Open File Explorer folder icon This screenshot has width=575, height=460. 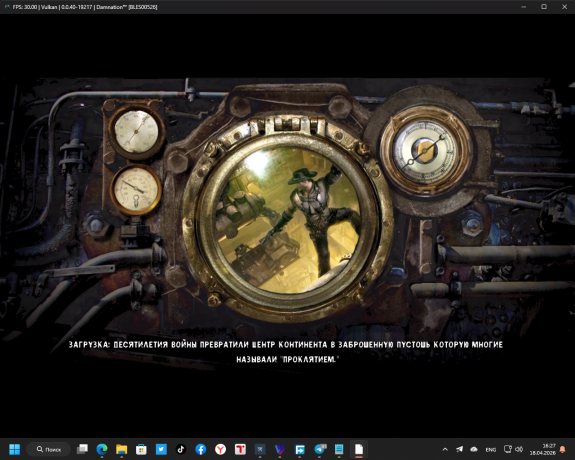[x=121, y=449]
